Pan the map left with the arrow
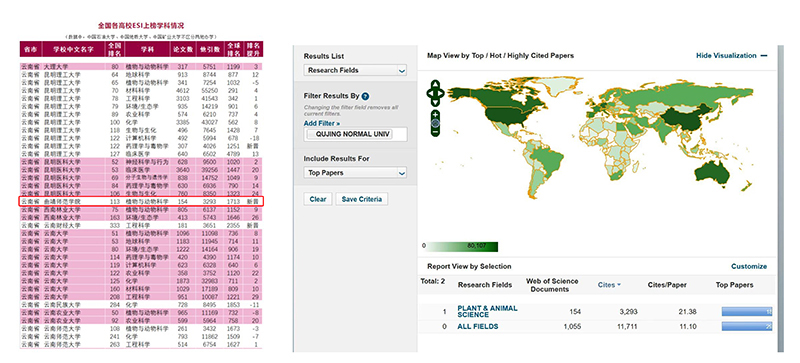Viewport: 800px width, 363px height. [x=430, y=93]
